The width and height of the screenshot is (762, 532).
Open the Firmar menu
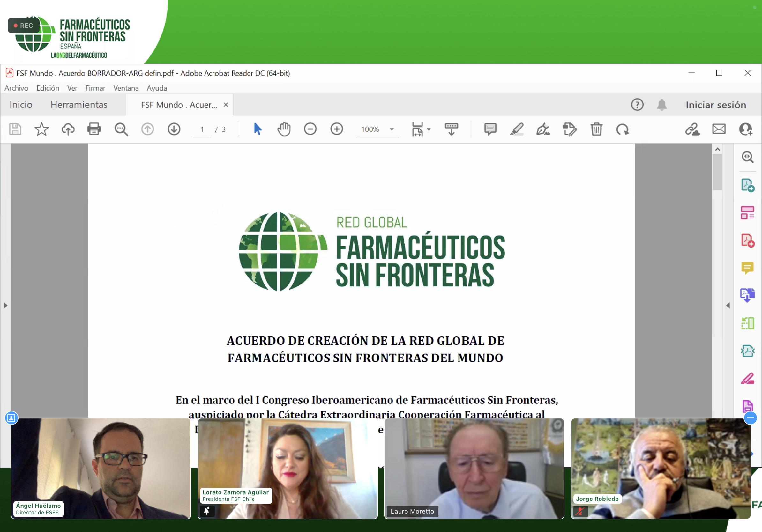click(x=95, y=88)
